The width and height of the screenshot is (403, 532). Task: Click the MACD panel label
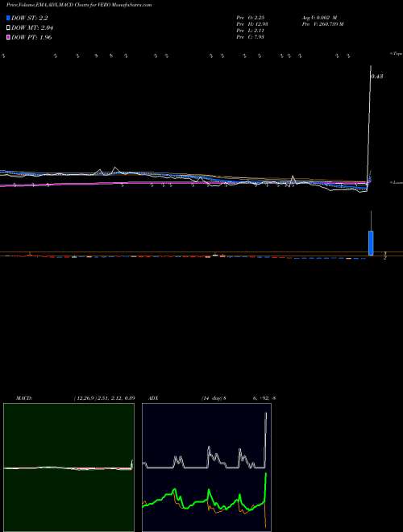pos(24,397)
